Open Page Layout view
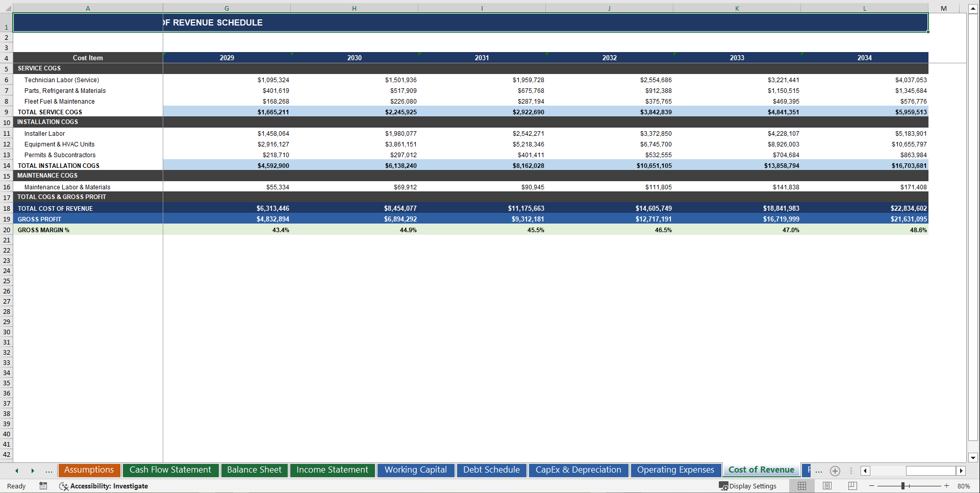 coord(827,486)
